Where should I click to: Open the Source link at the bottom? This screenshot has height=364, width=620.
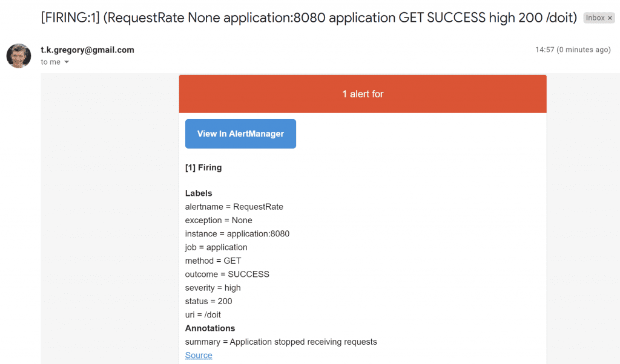click(199, 356)
